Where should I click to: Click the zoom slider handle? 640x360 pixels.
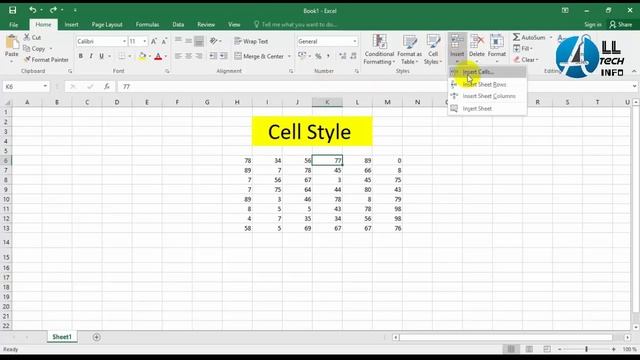point(587,349)
